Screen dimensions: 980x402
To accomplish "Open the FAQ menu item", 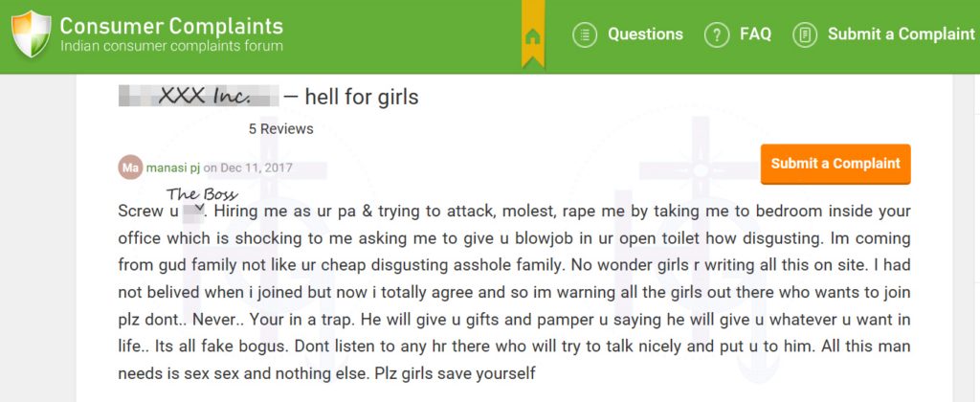I will click(x=756, y=33).
